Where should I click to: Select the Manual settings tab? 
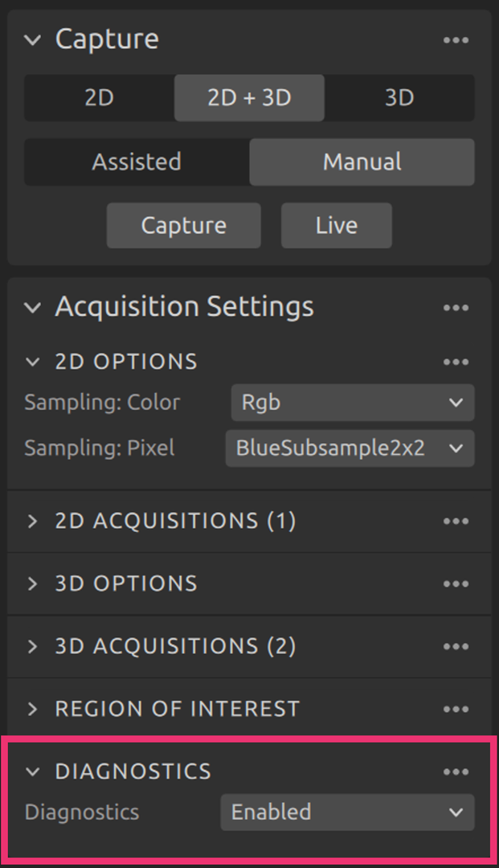click(362, 162)
